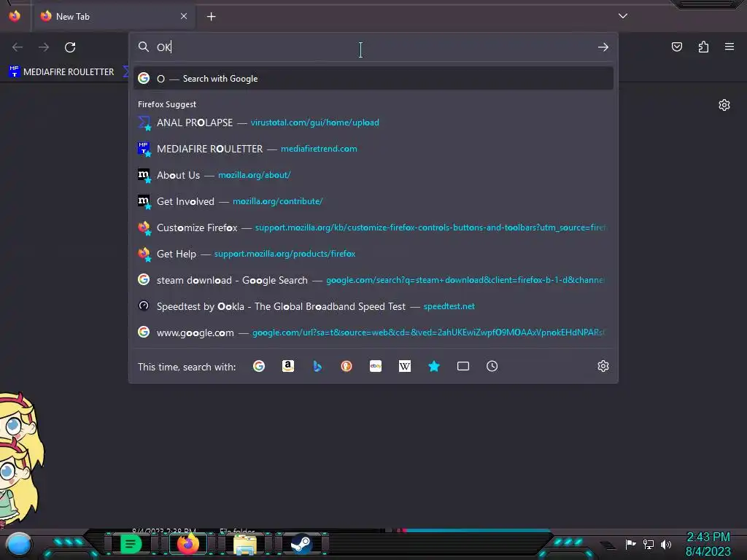Click the Firefox taskbar icon

point(188,544)
